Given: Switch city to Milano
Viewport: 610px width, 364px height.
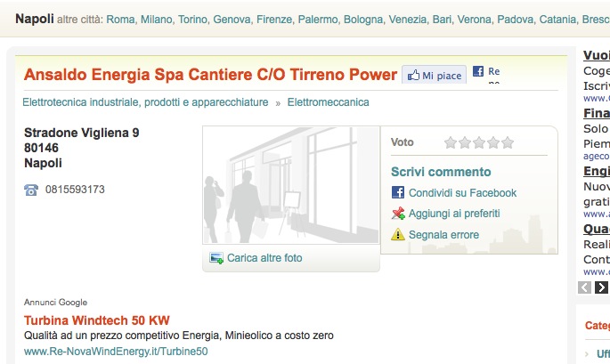Looking at the screenshot, I should pyautogui.click(x=157, y=19).
